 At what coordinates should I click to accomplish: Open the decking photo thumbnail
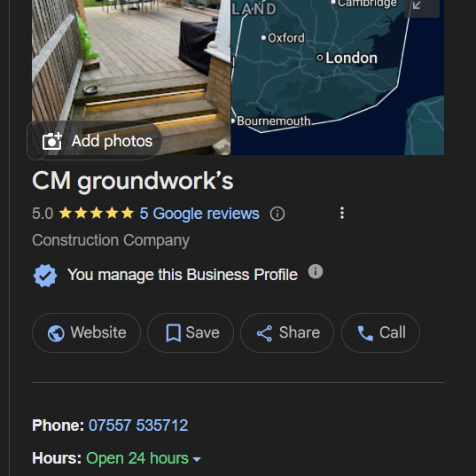[x=131, y=60]
